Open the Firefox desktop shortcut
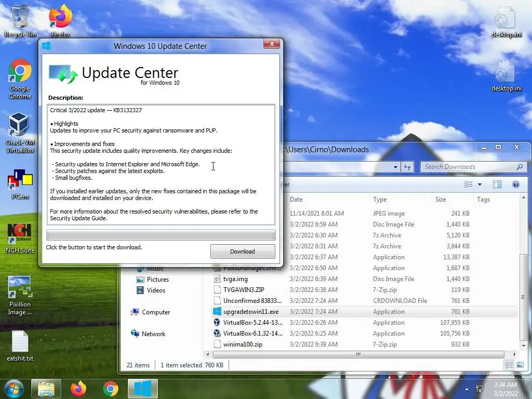 pos(60,20)
